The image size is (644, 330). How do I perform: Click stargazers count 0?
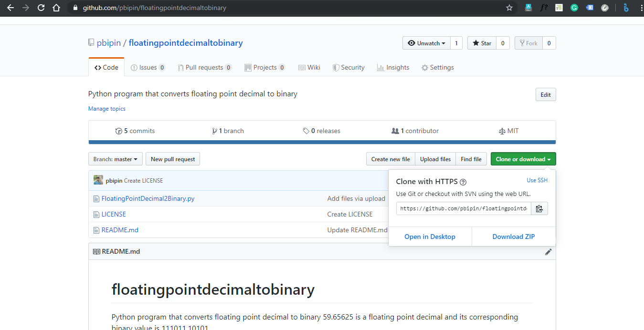503,43
